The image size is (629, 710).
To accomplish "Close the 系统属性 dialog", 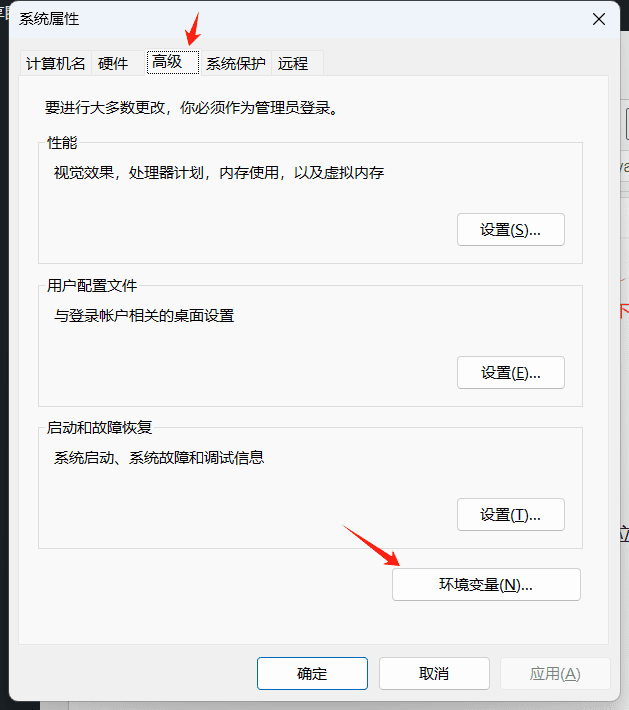I will point(599,19).
